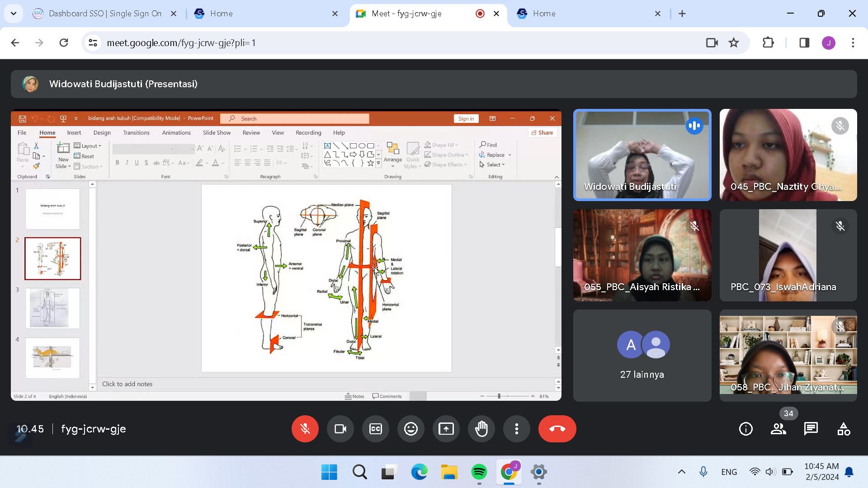Open more options three-dot menu in Meet

tap(517, 429)
